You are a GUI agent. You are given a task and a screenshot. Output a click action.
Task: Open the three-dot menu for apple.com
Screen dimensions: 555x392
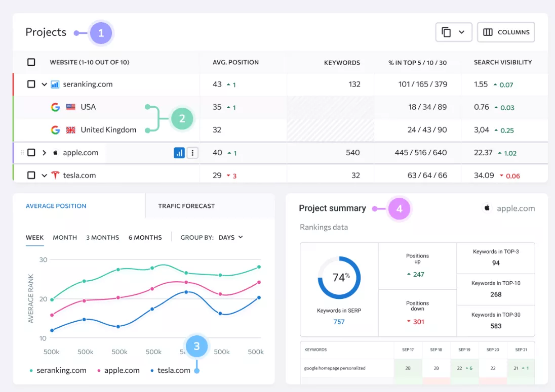point(192,153)
